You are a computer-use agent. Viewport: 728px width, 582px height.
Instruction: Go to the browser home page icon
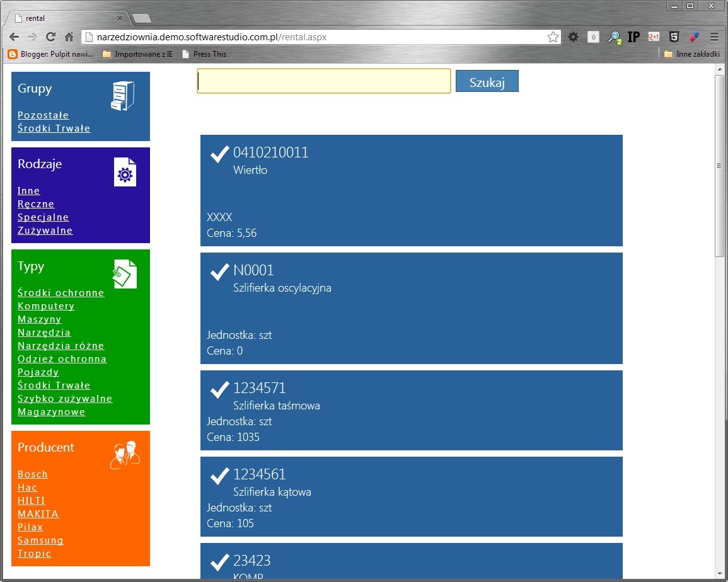tap(69, 37)
